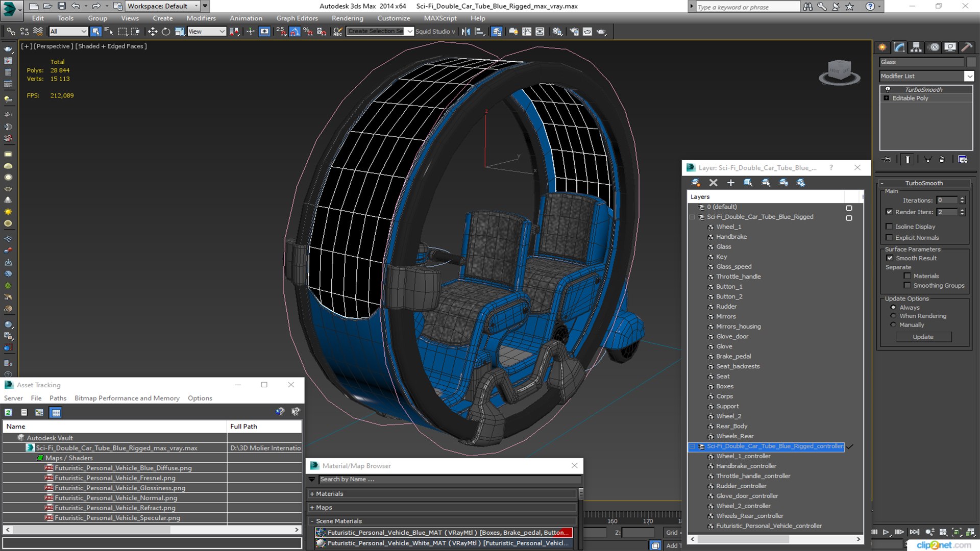Select the Select and Rotate tool
The width and height of the screenshot is (980, 551).
(166, 32)
